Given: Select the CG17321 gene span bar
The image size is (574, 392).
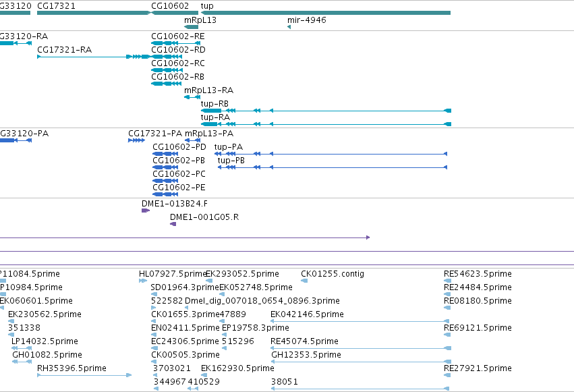Looking at the screenshot, I should tap(94, 13).
